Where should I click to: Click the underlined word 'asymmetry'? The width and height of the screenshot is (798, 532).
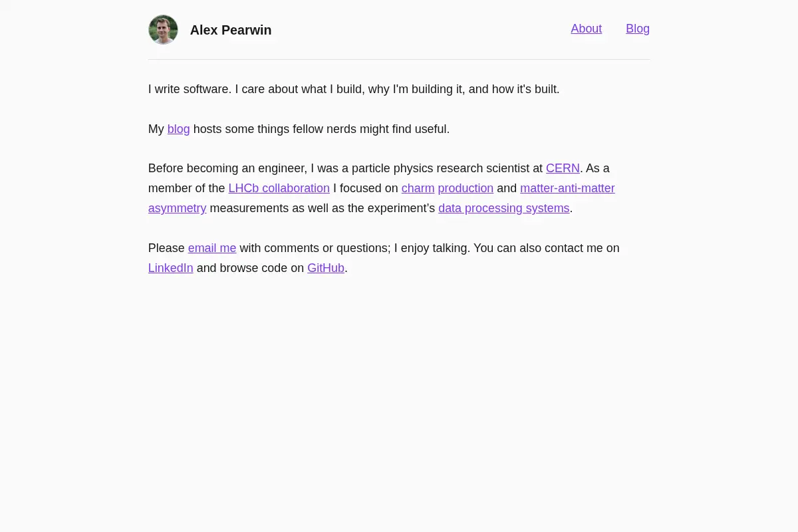[178, 208]
